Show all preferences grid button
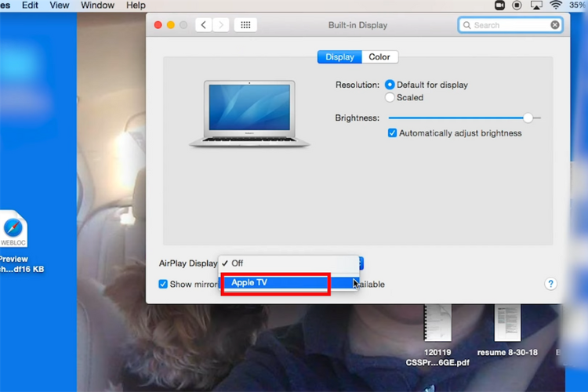This screenshot has width=588, height=392. (x=245, y=25)
